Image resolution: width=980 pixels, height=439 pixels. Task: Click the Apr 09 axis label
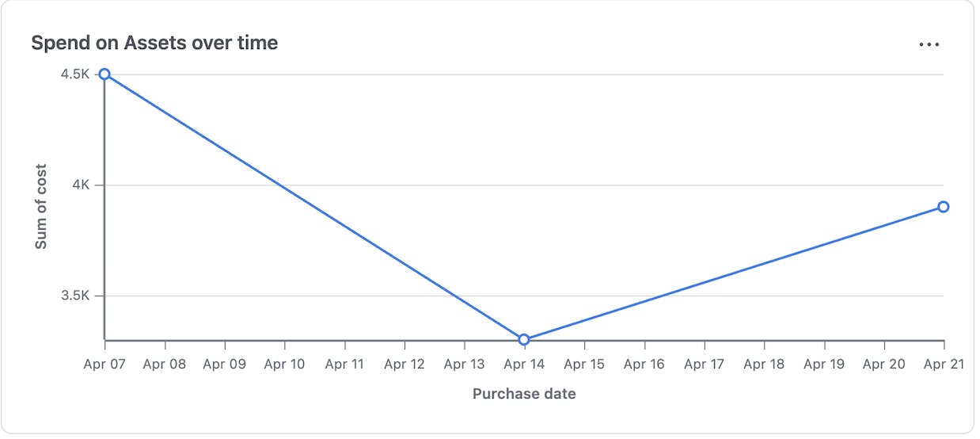pyautogui.click(x=225, y=365)
